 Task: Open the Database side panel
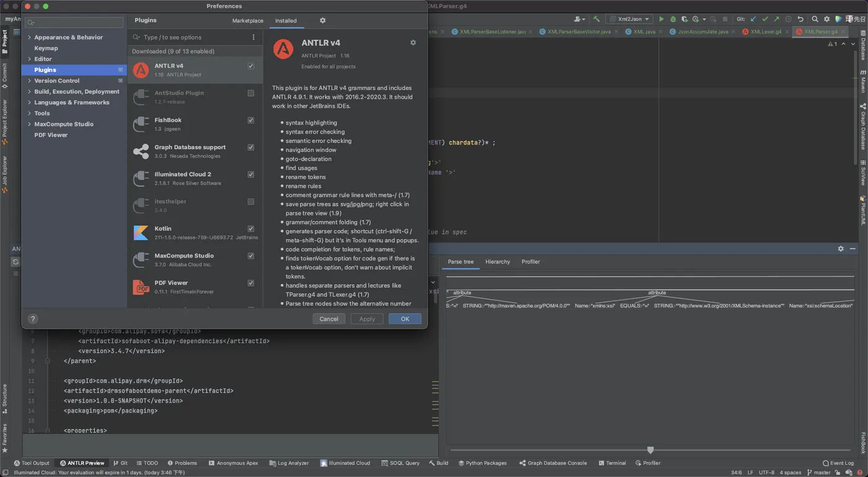point(863,46)
